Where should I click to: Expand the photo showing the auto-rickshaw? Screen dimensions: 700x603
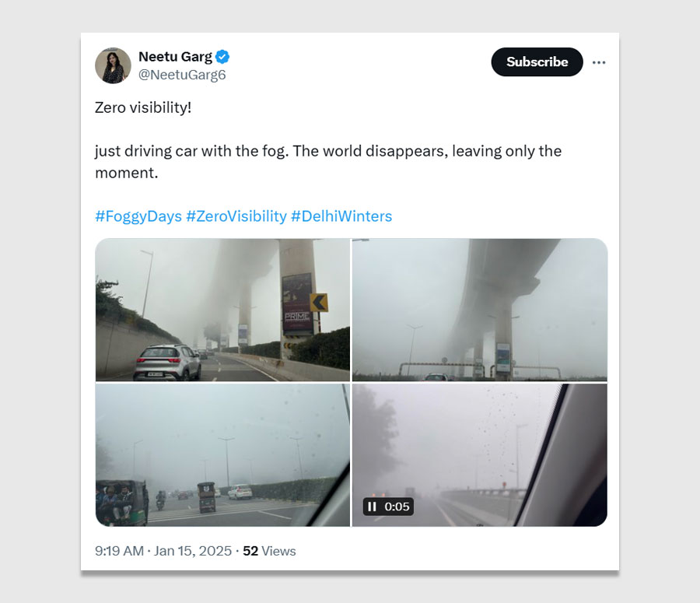222,454
